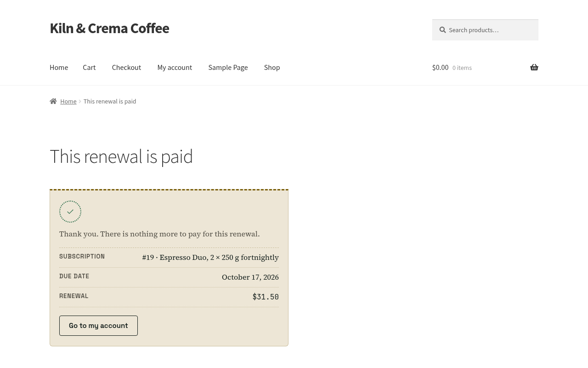Click the due date 'October 17, 2026'

250,277
